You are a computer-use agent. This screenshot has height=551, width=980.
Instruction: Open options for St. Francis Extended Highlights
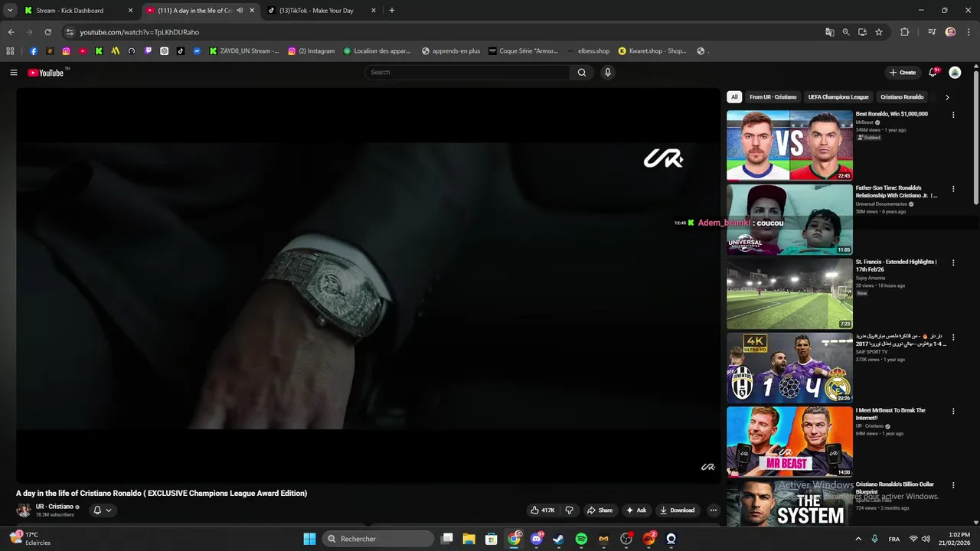click(953, 262)
